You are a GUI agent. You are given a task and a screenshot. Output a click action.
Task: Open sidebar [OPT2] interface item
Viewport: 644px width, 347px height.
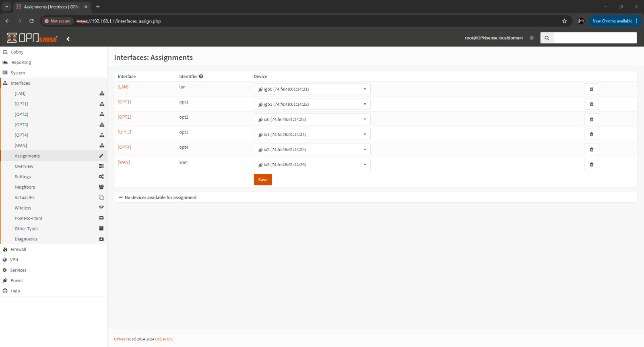tap(54, 114)
